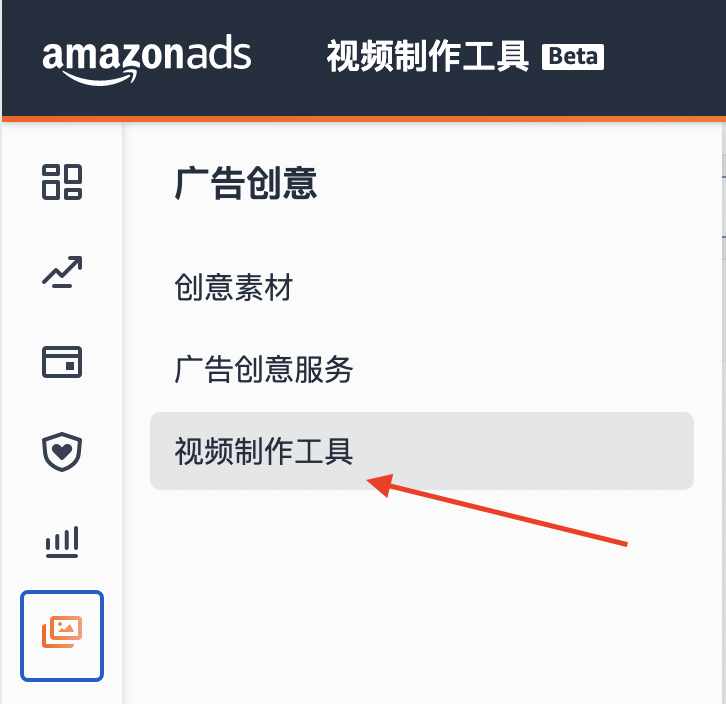
Task: Click the red annotation arrow's tip
Action: (370, 482)
